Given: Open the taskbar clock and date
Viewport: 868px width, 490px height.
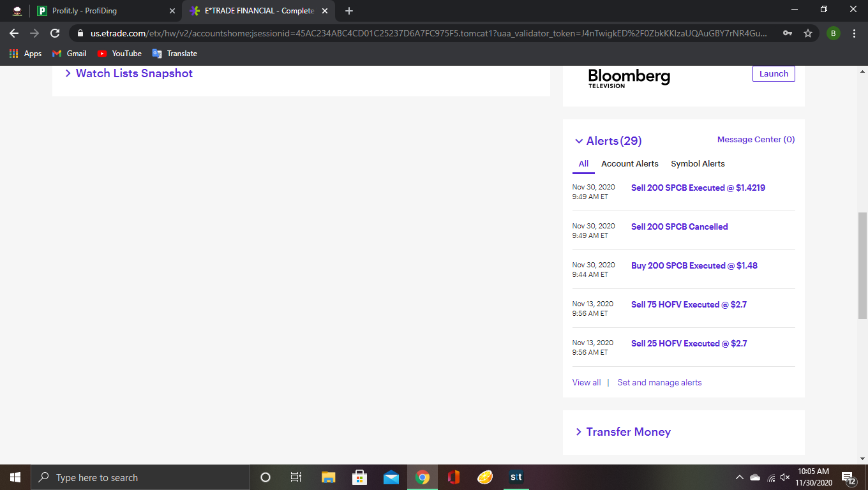Looking at the screenshot, I should (813, 477).
